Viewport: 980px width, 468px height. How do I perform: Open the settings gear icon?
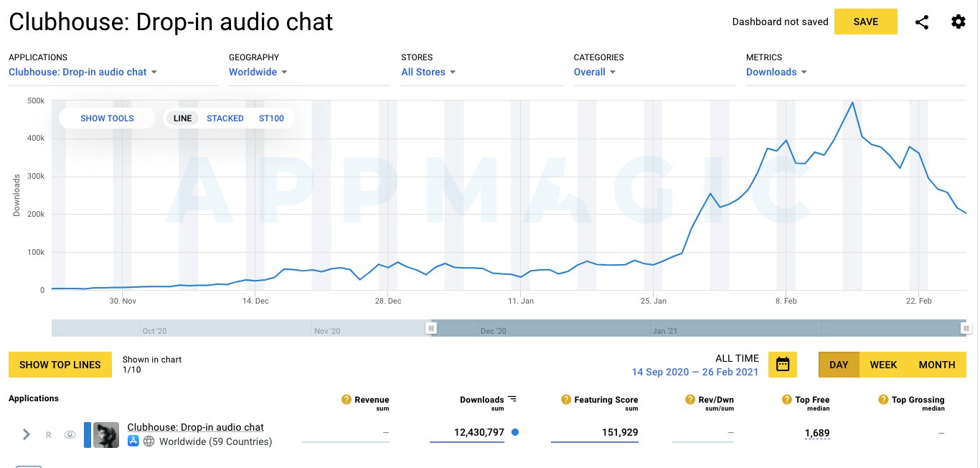(958, 22)
